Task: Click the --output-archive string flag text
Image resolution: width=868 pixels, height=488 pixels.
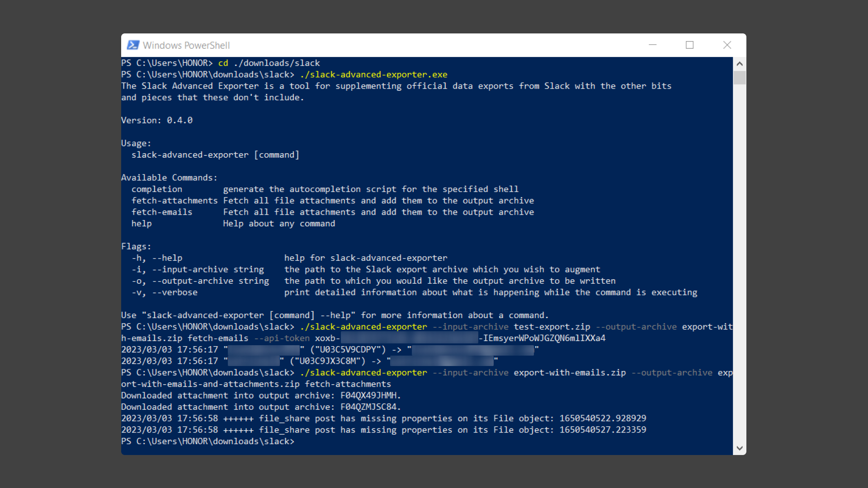Action: 210,281
